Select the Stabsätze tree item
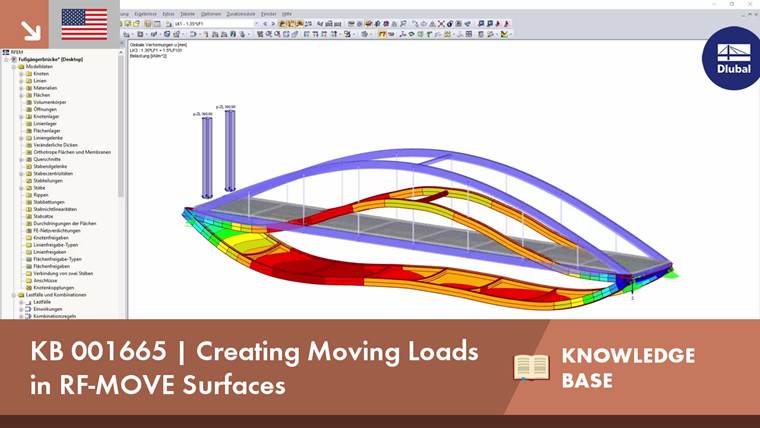Viewport: 760px width, 428px height. click(x=43, y=216)
